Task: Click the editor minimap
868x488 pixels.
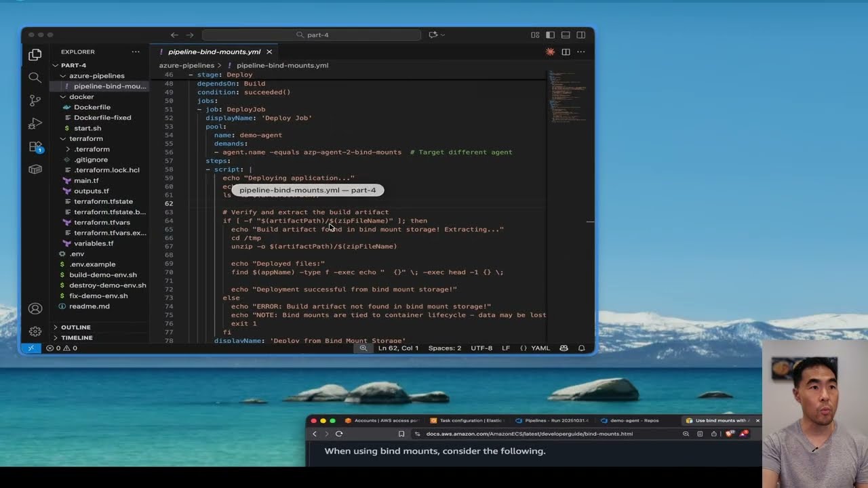Action: (568, 96)
